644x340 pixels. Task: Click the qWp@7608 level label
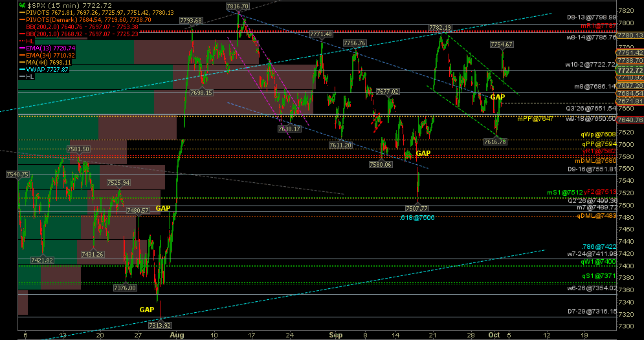tap(599, 134)
